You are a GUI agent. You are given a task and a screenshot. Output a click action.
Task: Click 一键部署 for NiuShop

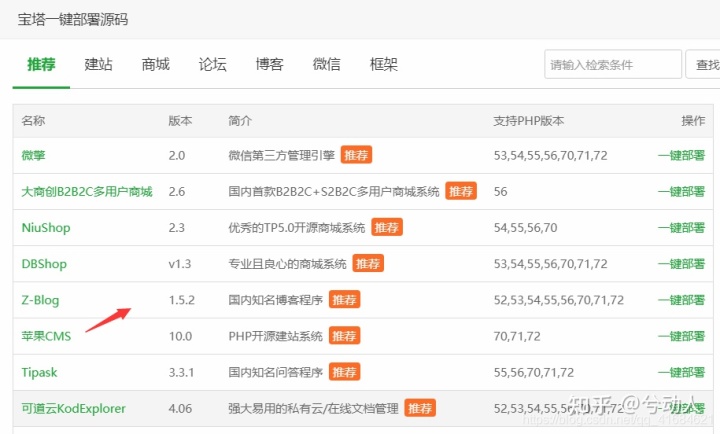click(x=681, y=228)
